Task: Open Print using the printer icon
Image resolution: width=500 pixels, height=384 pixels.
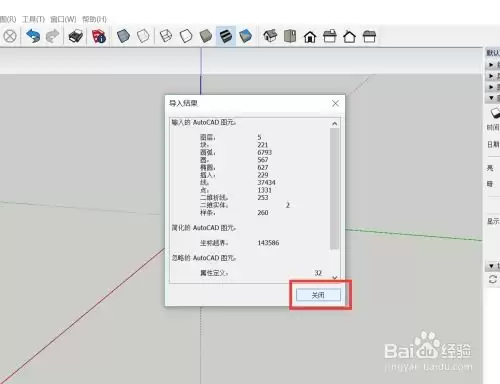Action: [76, 36]
